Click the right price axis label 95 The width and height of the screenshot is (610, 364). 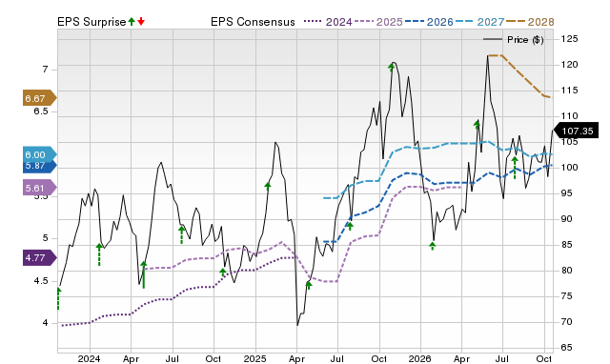click(567, 192)
